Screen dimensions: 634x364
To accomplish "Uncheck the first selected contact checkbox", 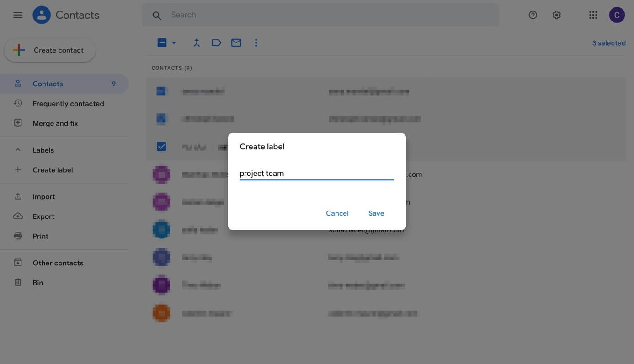I will click(161, 91).
